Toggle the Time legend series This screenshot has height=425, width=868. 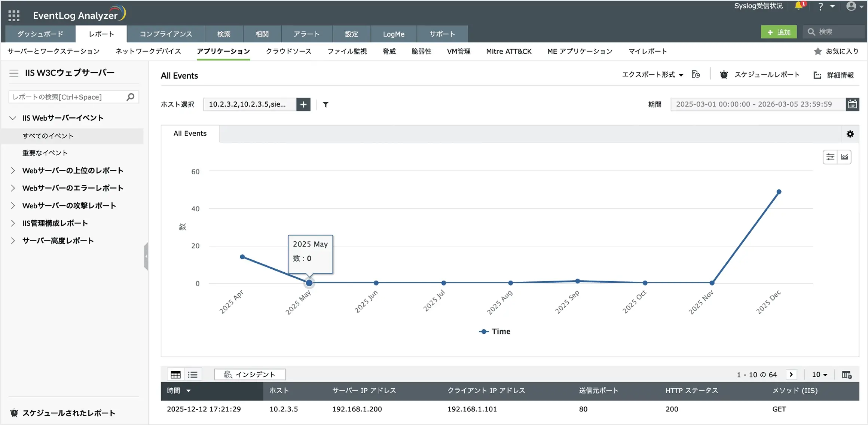point(495,331)
